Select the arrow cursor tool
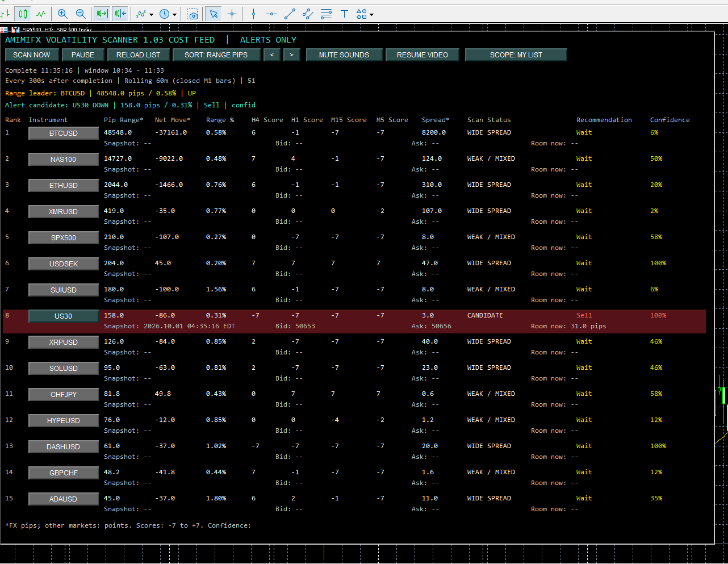 click(x=214, y=14)
